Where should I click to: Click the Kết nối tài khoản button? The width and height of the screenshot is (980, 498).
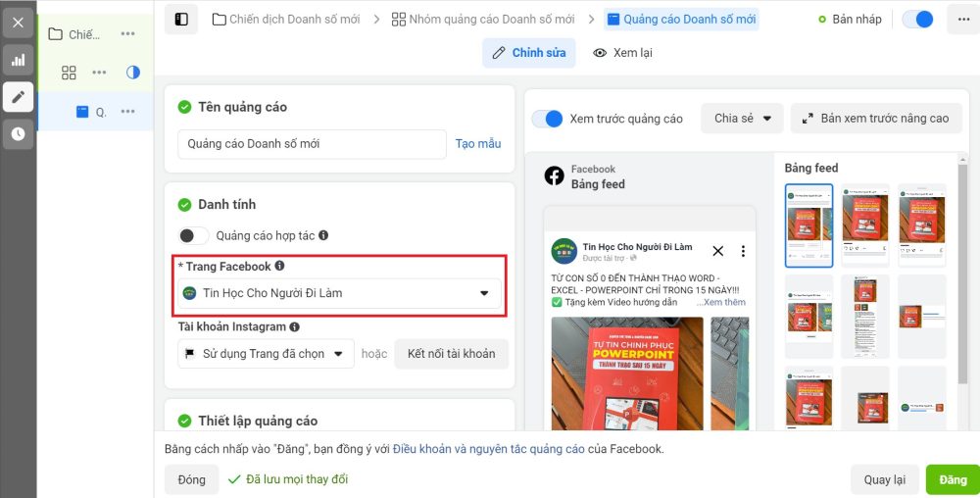pyautogui.click(x=451, y=354)
